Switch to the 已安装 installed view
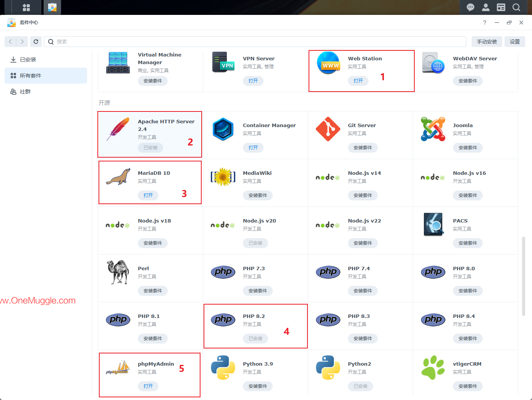532x400 pixels. [x=46, y=60]
